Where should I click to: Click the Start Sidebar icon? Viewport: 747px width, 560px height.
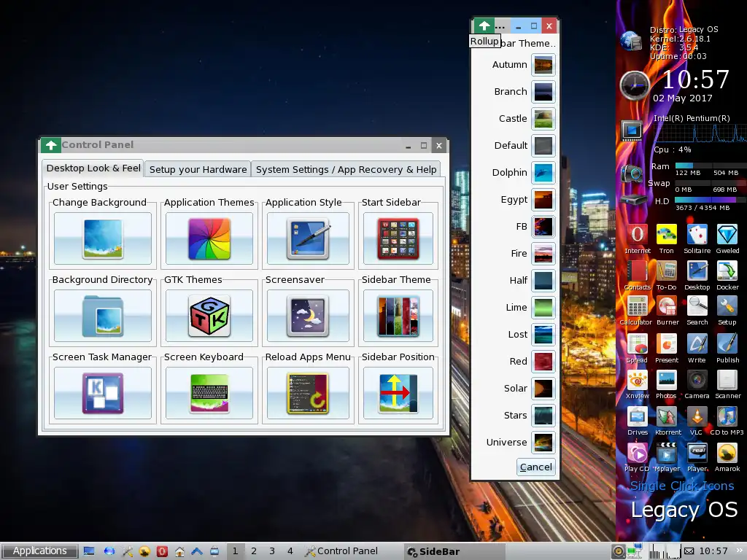pyautogui.click(x=398, y=238)
